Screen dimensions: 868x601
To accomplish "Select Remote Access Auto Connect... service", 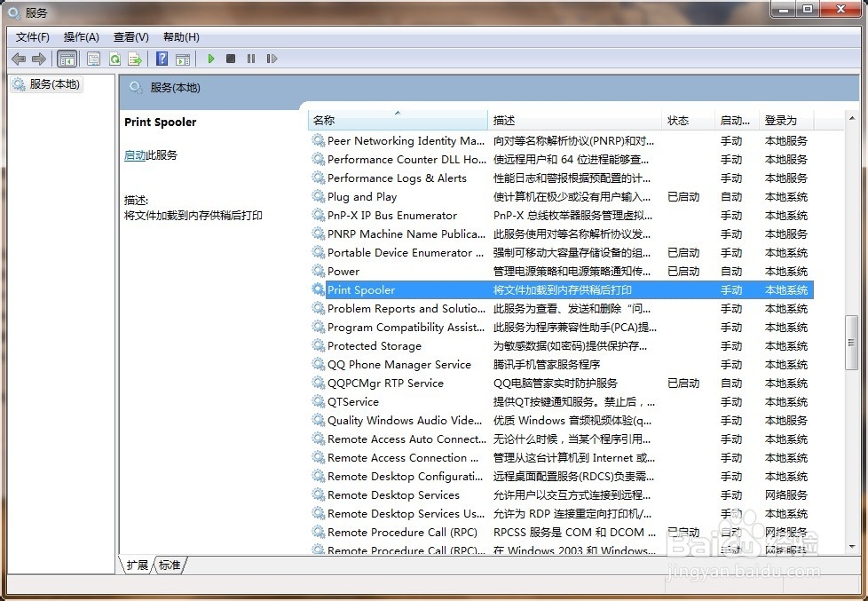I will pyautogui.click(x=406, y=439).
